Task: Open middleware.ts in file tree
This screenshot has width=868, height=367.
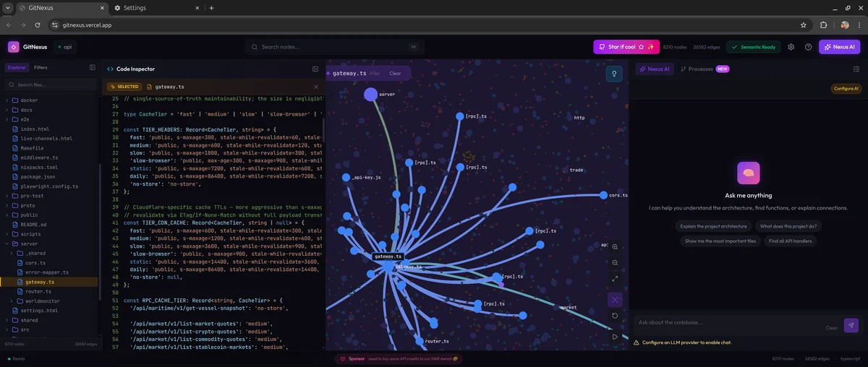Action: point(38,157)
